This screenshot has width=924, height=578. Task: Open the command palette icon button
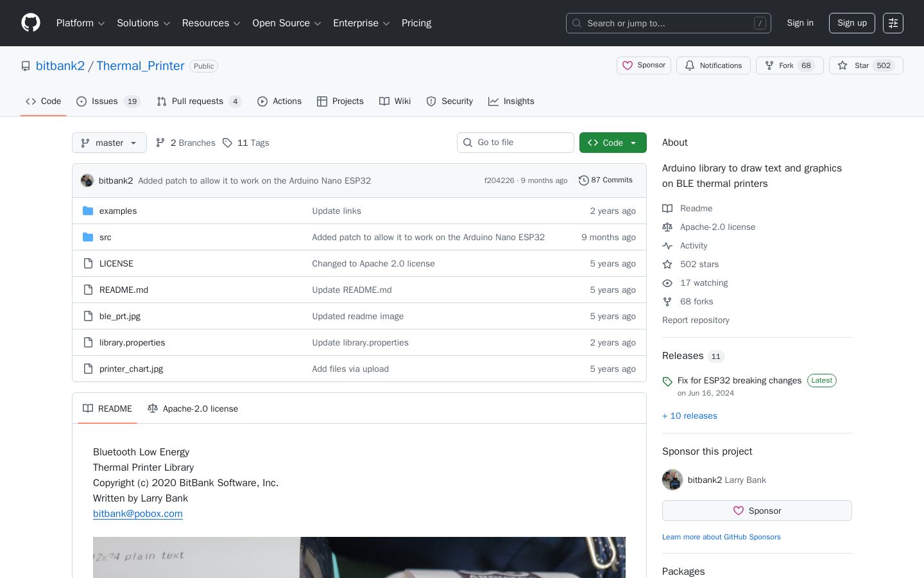(893, 23)
